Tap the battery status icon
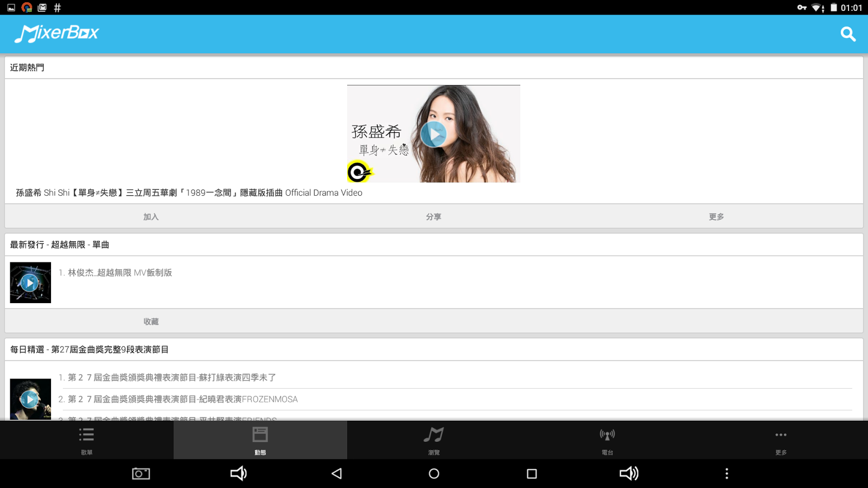This screenshot has height=488, width=868. [834, 8]
